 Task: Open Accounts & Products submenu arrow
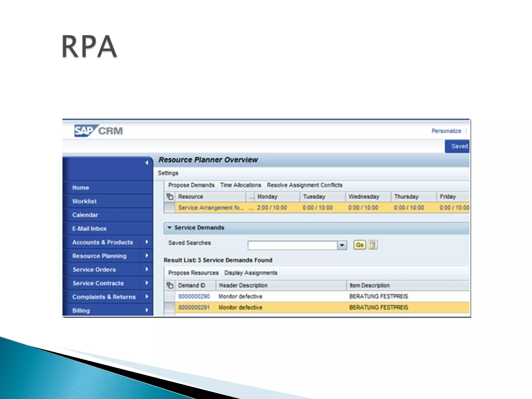(147, 242)
